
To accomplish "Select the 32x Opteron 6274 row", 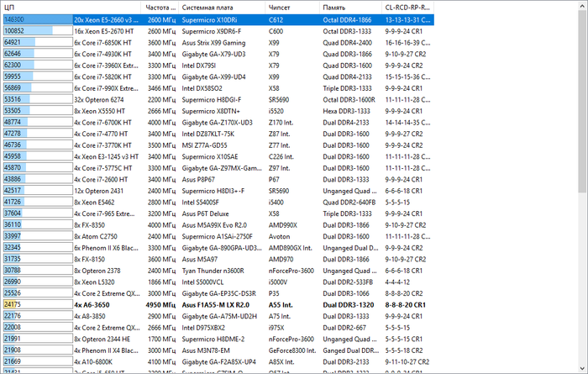I will tap(218, 99).
